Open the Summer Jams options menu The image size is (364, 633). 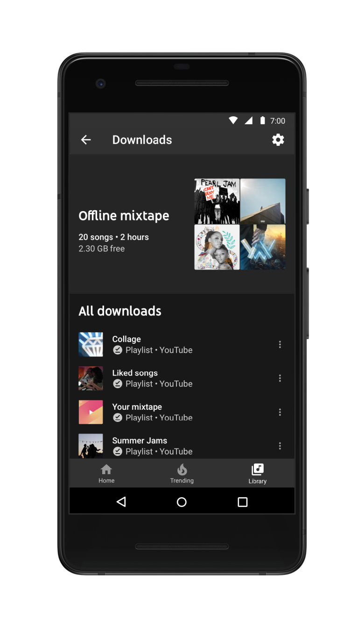point(280,446)
